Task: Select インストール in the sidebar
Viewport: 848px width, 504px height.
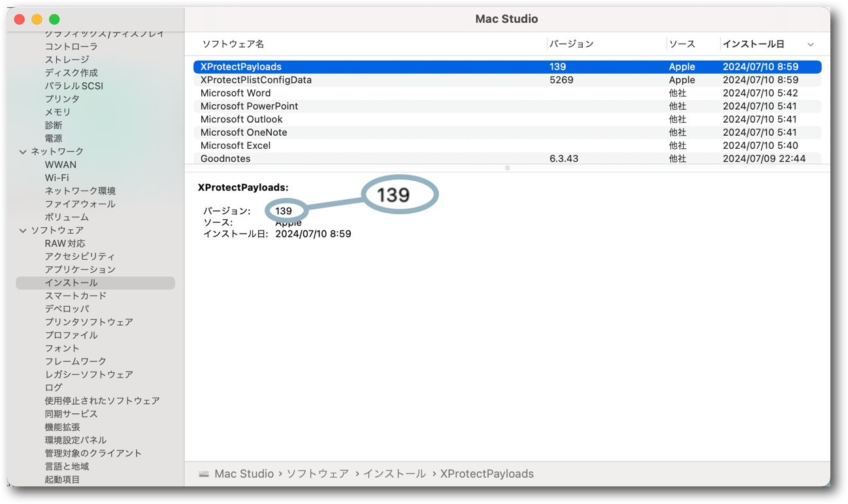Action: point(95,283)
